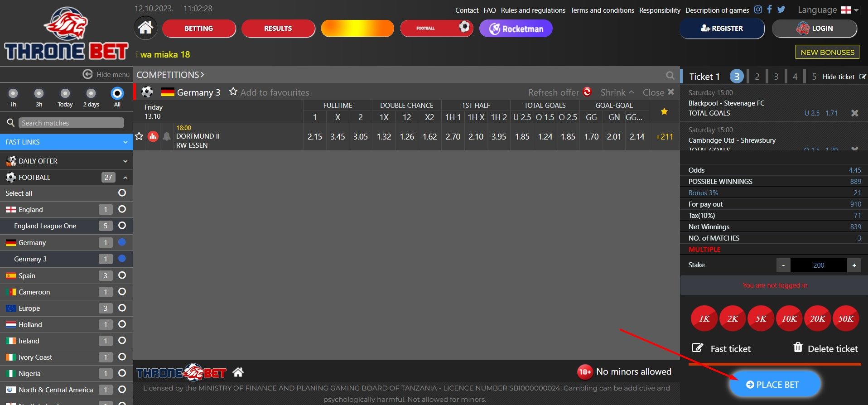Click the yellow star in odds header
This screenshot has height=405, width=868.
664,111
